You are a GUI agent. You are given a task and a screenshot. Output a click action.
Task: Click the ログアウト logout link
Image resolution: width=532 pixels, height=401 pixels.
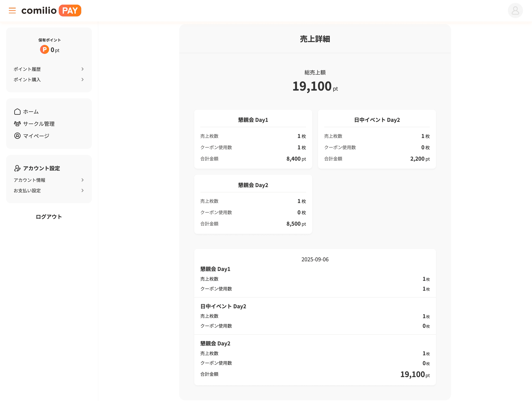click(49, 217)
